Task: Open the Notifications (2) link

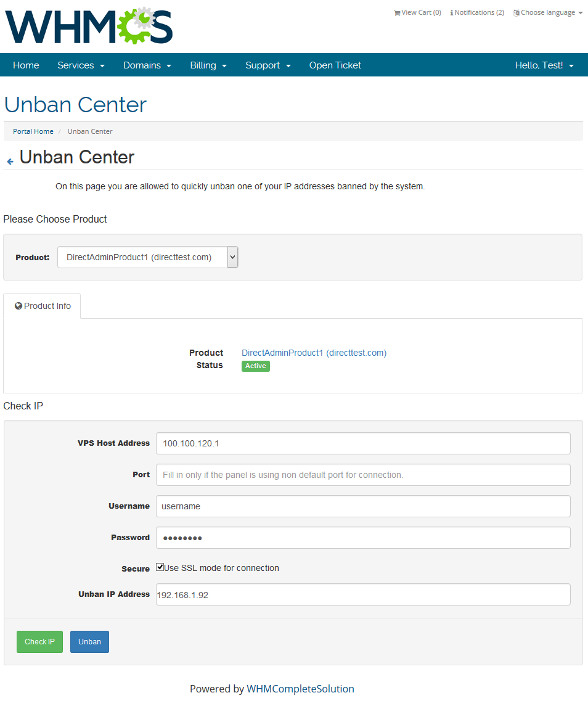Action: click(x=477, y=12)
